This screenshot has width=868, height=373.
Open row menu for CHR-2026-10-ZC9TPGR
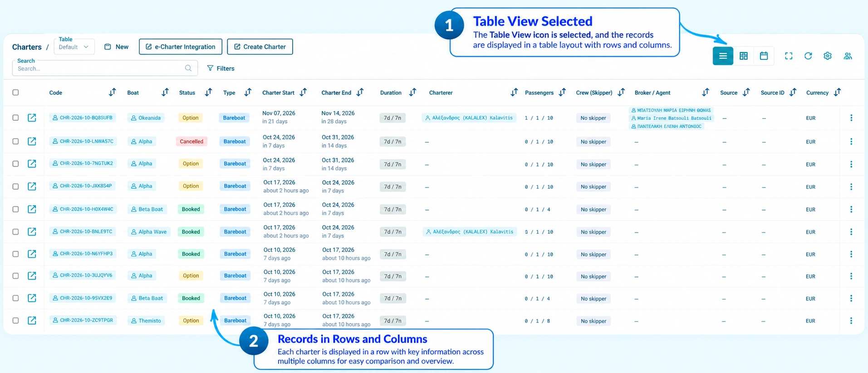click(851, 320)
